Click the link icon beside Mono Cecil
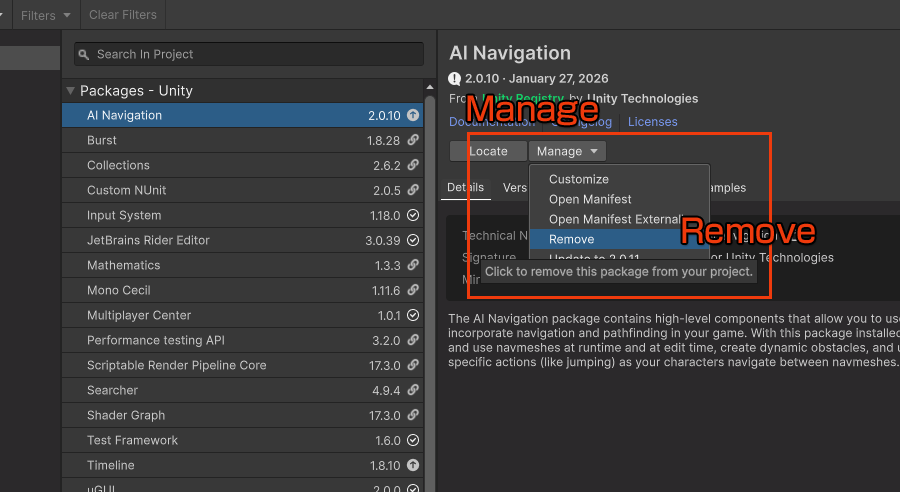Viewport: 900px width, 492px height. click(x=413, y=291)
